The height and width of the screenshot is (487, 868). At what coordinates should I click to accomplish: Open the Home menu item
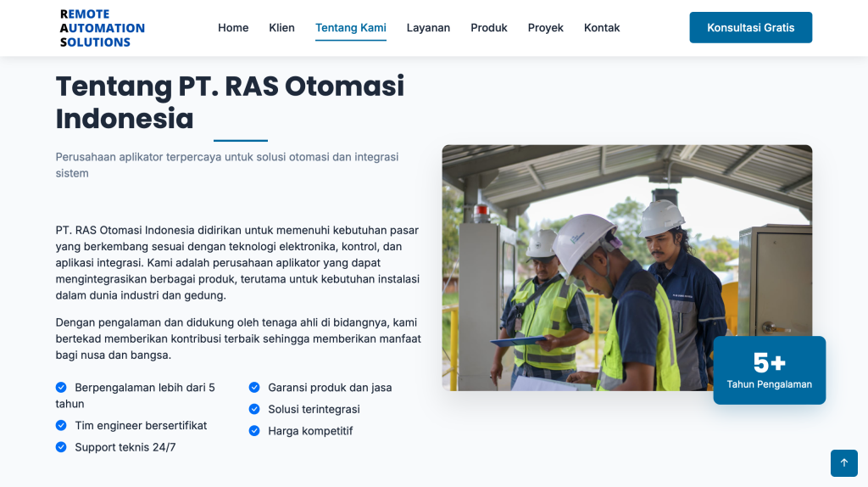233,28
